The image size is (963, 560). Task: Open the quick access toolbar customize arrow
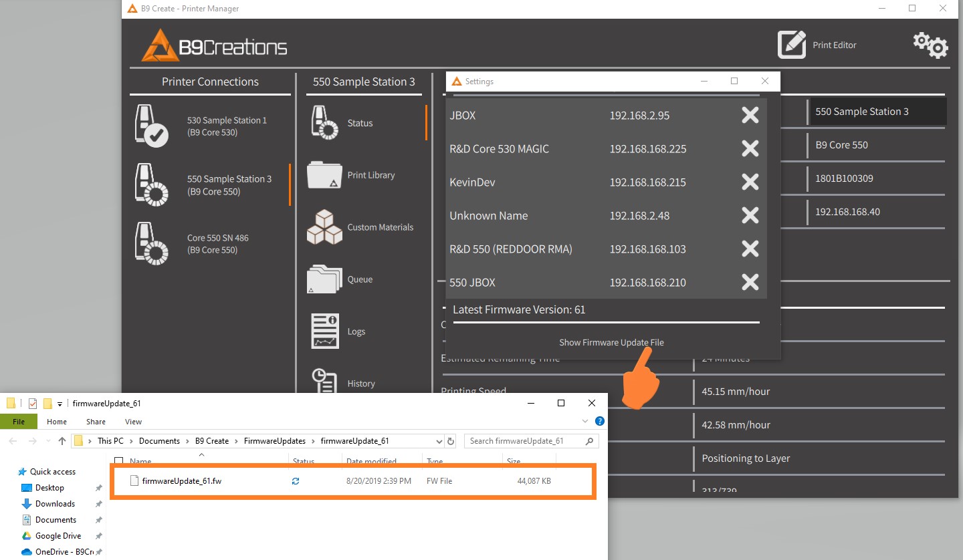tap(60, 404)
